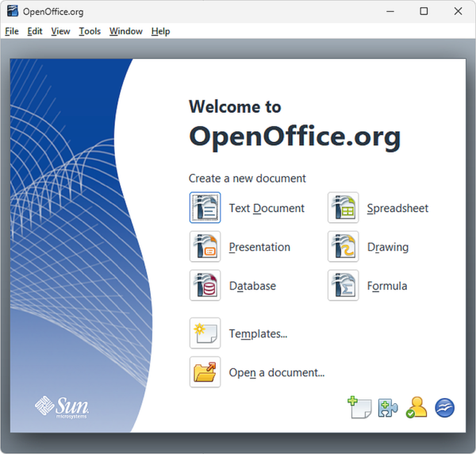Image resolution: width=476 pixels, height=454 pixels.
Task: Maximize the OpenOffice.org window
Action: tap(424, 12)
